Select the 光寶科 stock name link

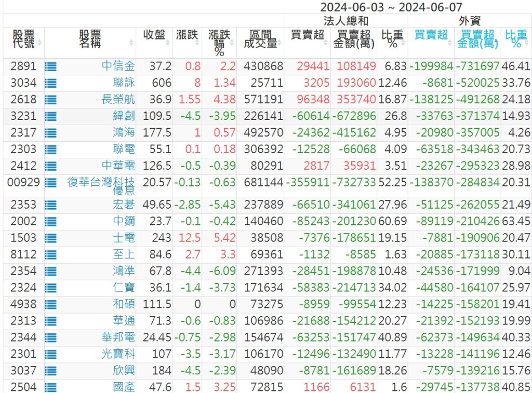[118, 354]
